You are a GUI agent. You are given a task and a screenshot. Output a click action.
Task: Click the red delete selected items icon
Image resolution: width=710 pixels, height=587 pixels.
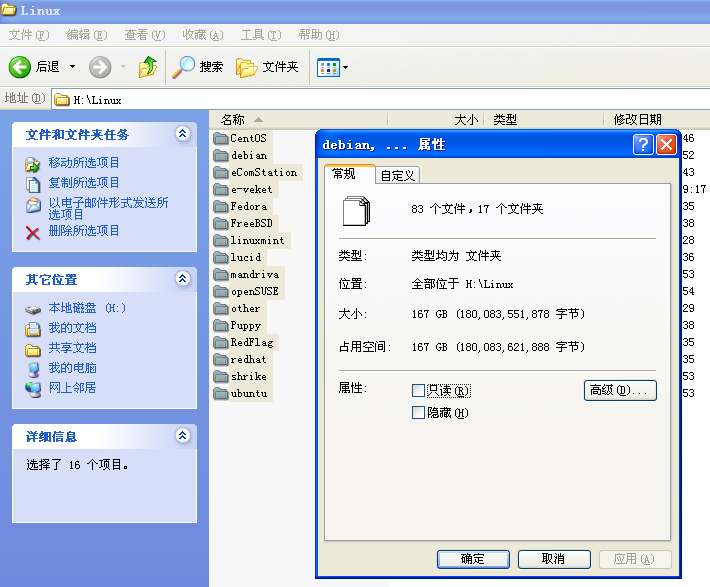[x=33, y=231]
